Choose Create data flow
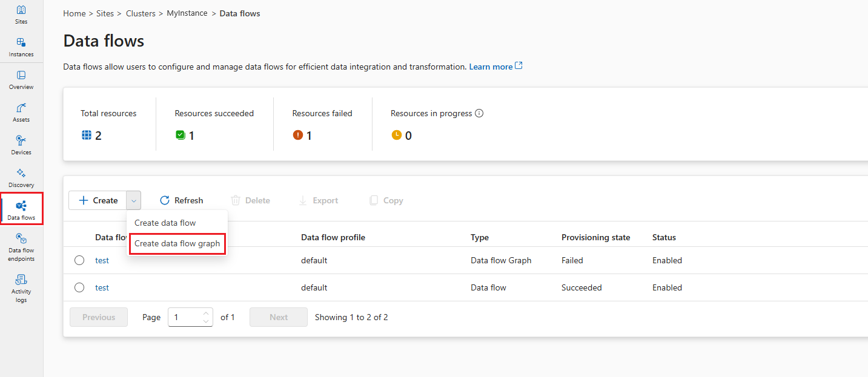Image resolution: width=868 pixels, height=377 pixels. 165,222
